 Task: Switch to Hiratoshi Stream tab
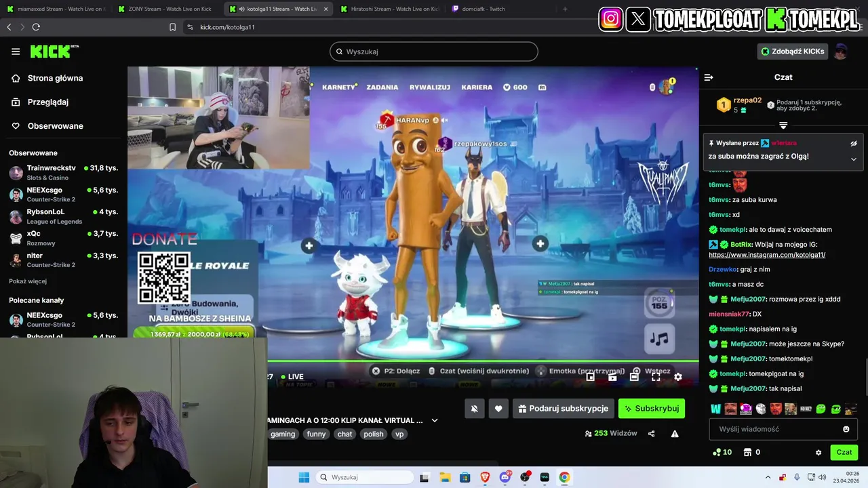389,9
